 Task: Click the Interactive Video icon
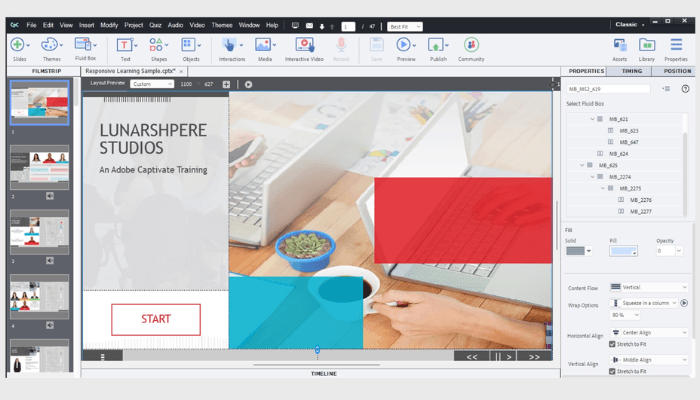point(304,45)
